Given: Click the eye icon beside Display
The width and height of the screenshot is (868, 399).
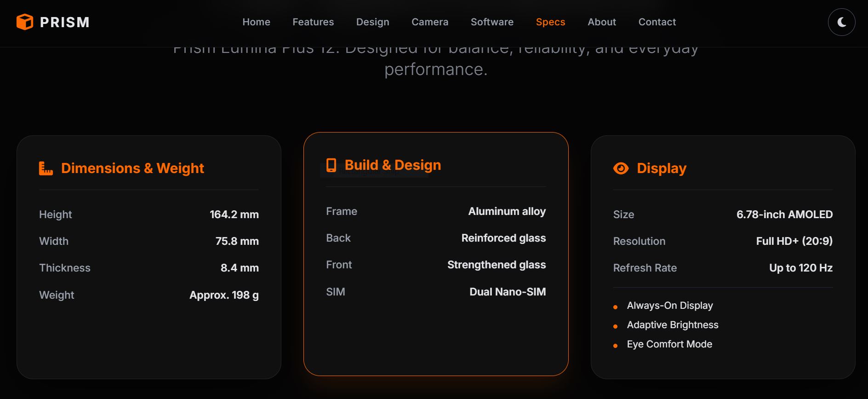Looking at the screenshot, I should pos(621,168).
